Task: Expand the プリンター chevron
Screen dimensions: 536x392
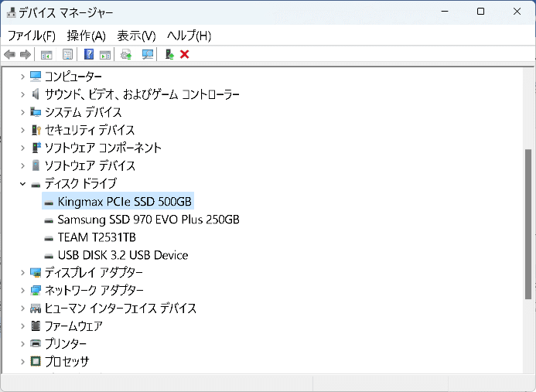Action: click(x=22, y=344)
